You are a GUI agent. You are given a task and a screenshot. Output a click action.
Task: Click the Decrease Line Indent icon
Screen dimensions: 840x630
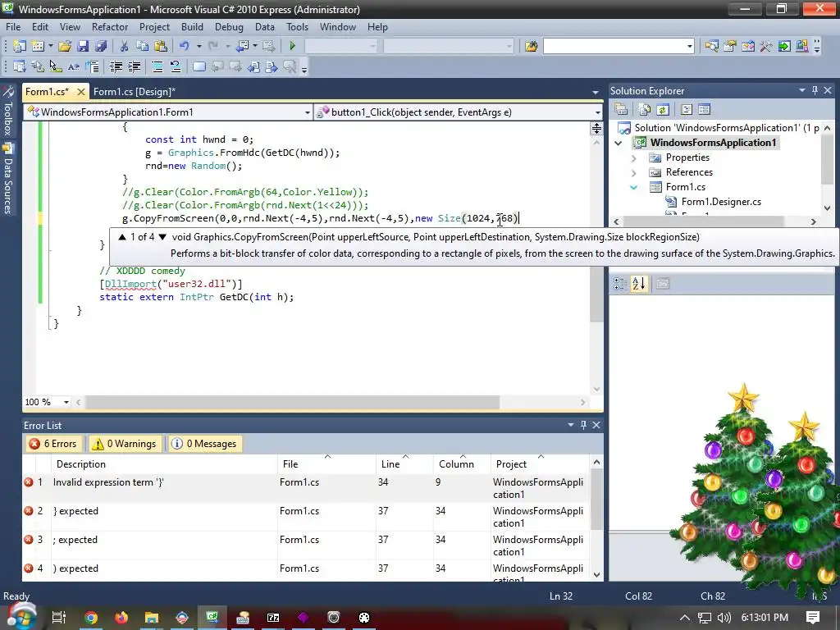pos(116,67)
